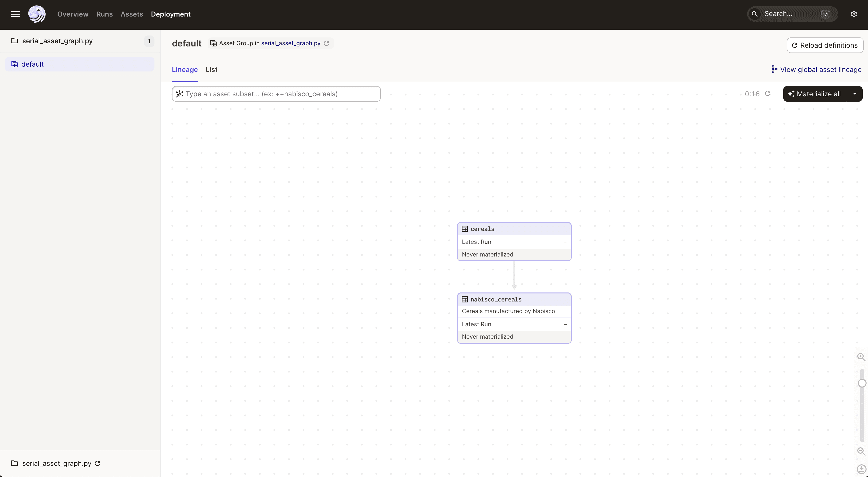
Task: Focus the asset subset filter input
Action: pyautogui.click(x=276, y=94)
